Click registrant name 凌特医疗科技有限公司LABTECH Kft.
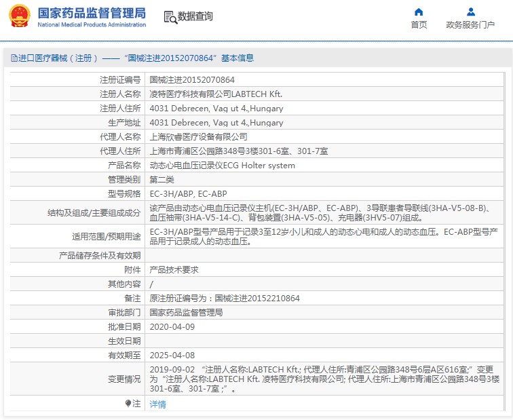The height and width of the screenshot is (420, 513). coord(215,94)
